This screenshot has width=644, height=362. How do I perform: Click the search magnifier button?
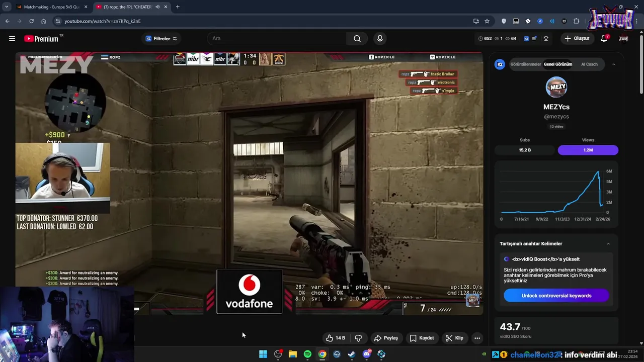(x=357, y=39)
